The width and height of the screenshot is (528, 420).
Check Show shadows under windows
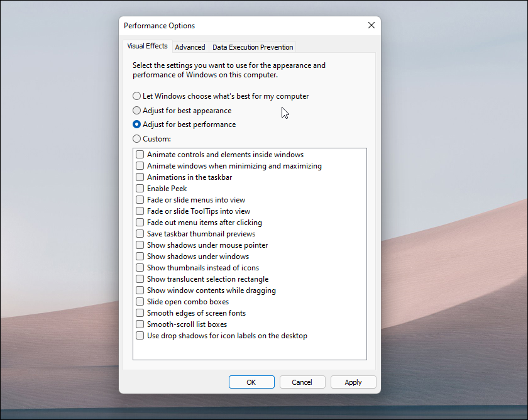[140, 257]
